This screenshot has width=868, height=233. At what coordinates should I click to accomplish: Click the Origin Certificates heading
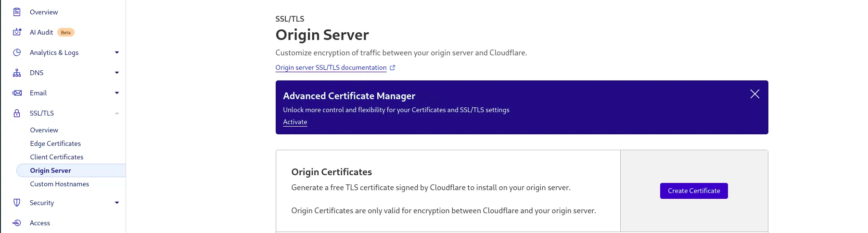coord(332,172)
